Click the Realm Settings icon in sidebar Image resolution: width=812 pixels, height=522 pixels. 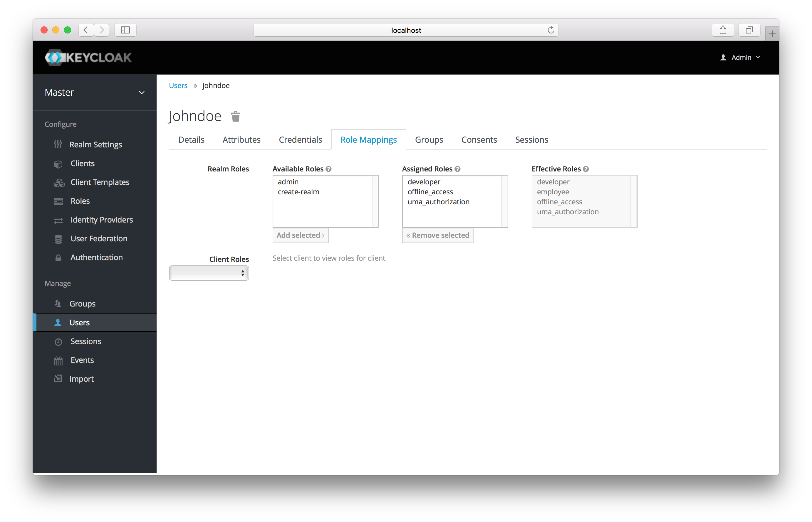point(57,144)
